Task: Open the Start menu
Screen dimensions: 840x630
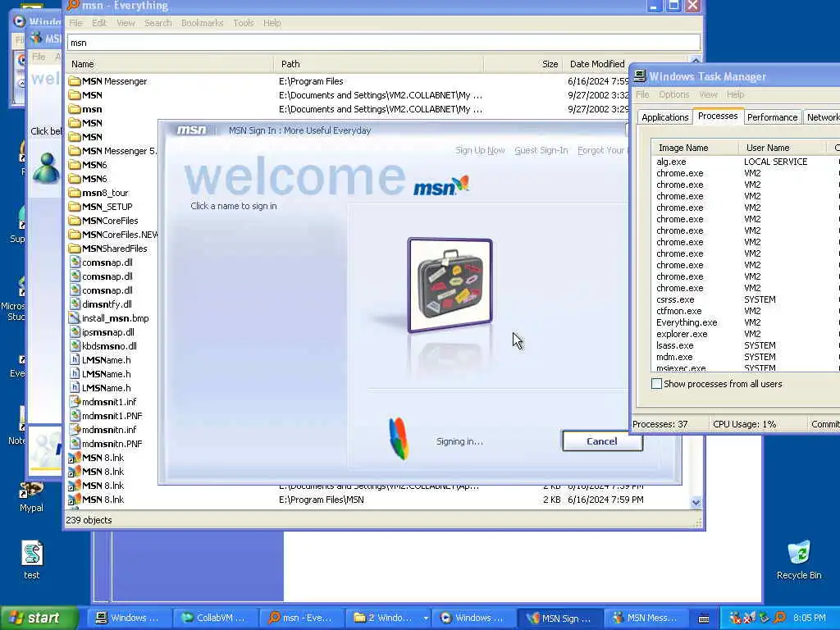Action: (x=38, y=619)
